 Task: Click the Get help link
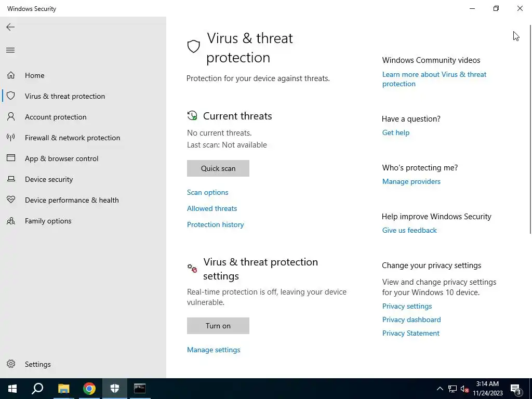tap(396, 132)
